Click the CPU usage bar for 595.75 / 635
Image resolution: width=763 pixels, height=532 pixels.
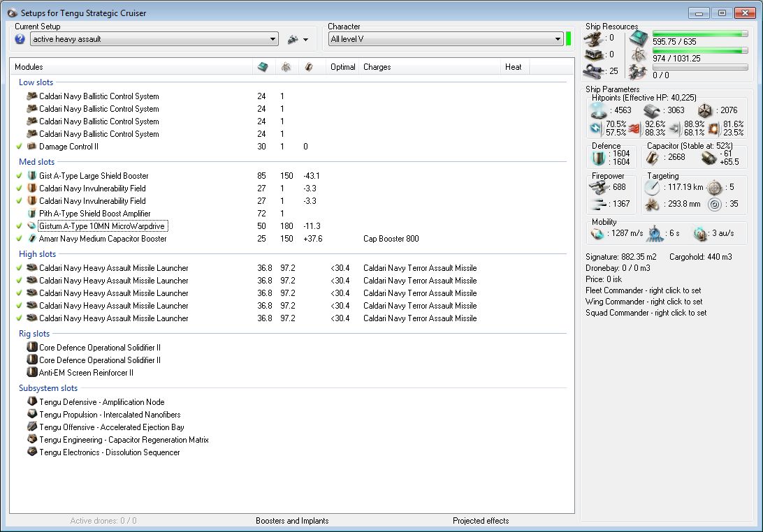700,34
